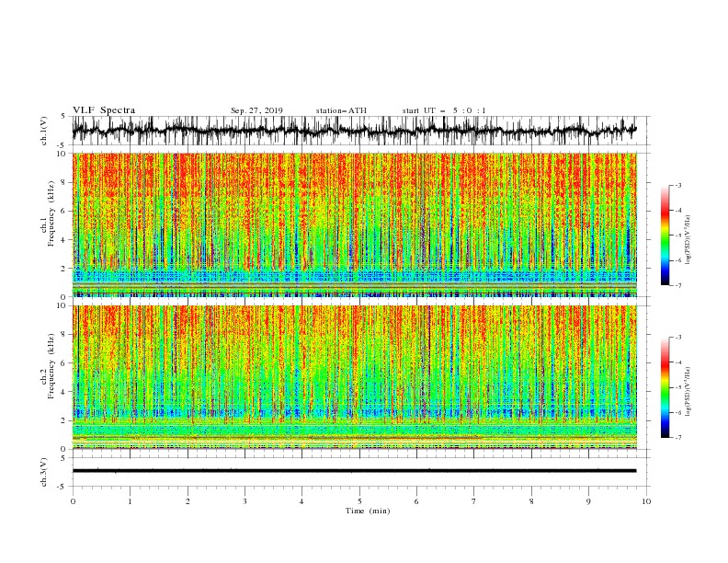The image size is (728, 563).
Task: Click the ch.3 flat black voltage trace
Action: 355,471
